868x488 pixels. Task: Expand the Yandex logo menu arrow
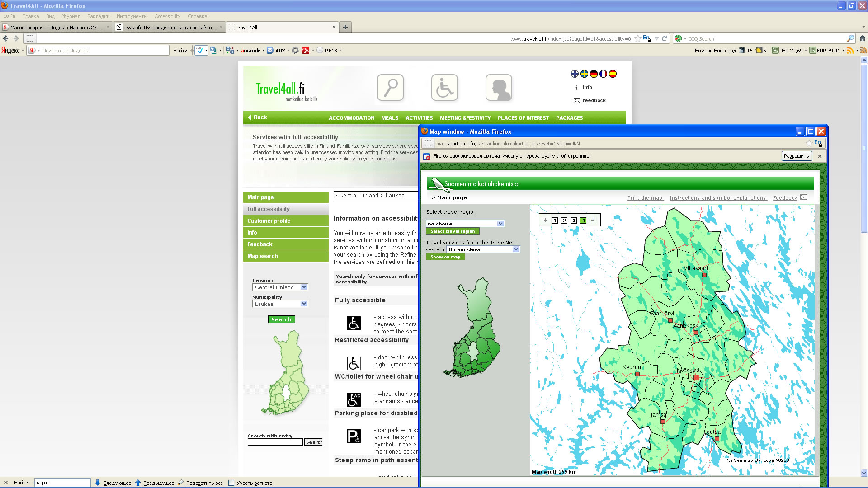click(23, 51)
